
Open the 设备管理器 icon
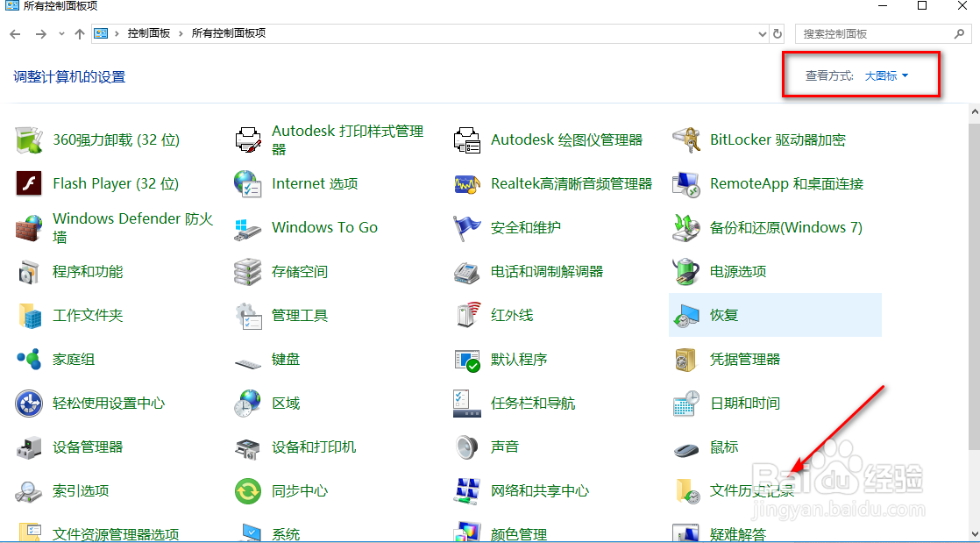click(x=29, y=447)
